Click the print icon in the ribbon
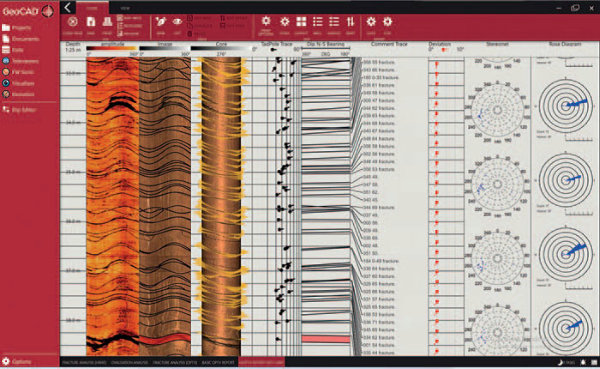 click(x=107, y=22)
